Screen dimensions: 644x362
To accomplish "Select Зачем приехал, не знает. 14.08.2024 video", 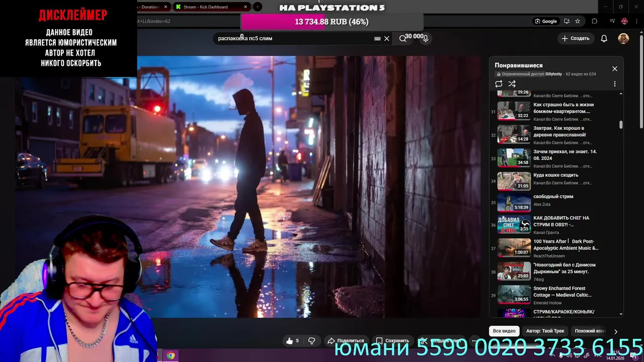I will point(555,158).
